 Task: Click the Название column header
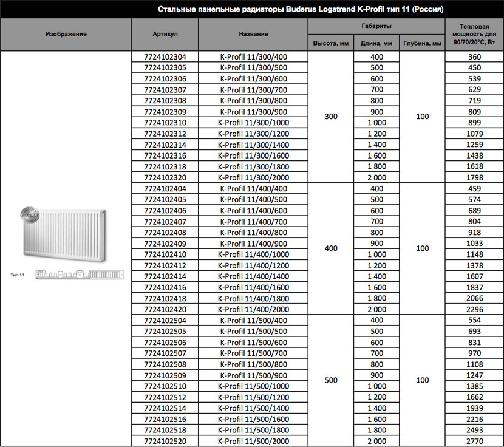pyautogui.click(x=253, y=34)
